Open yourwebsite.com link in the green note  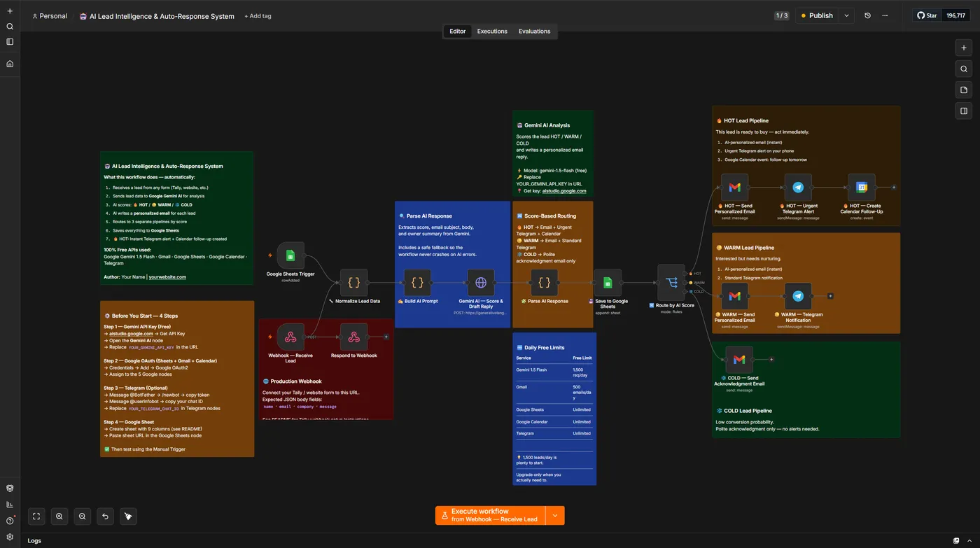pos(167,277)
